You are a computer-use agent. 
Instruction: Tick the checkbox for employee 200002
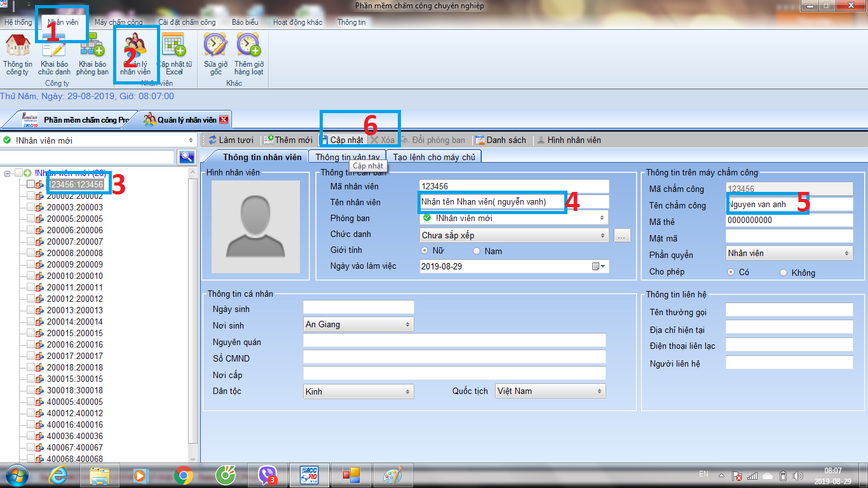[x=31, y=196]
